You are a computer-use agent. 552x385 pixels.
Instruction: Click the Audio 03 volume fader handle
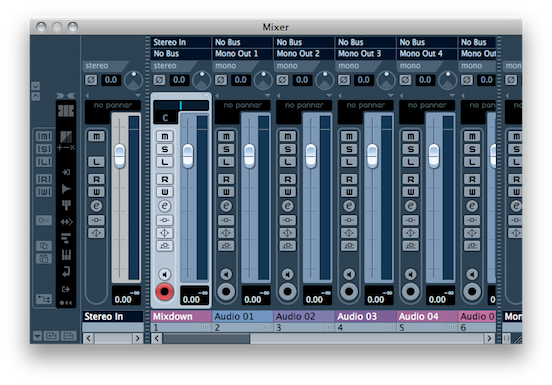[372, 156]
